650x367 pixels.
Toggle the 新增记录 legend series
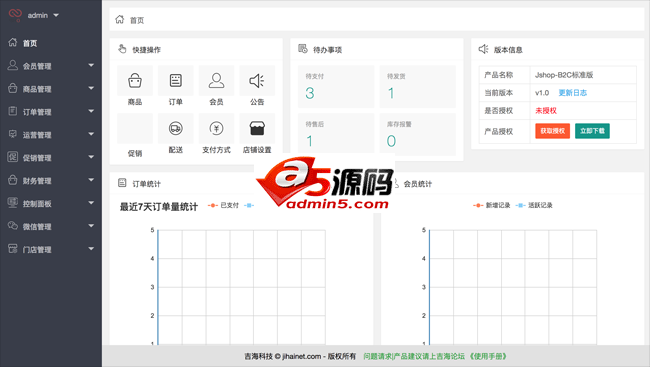(x=491, y=205)
